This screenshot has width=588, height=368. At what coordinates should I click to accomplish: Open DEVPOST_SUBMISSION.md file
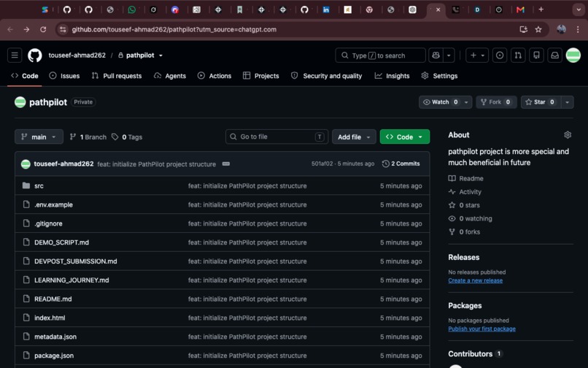coord(75,261)
